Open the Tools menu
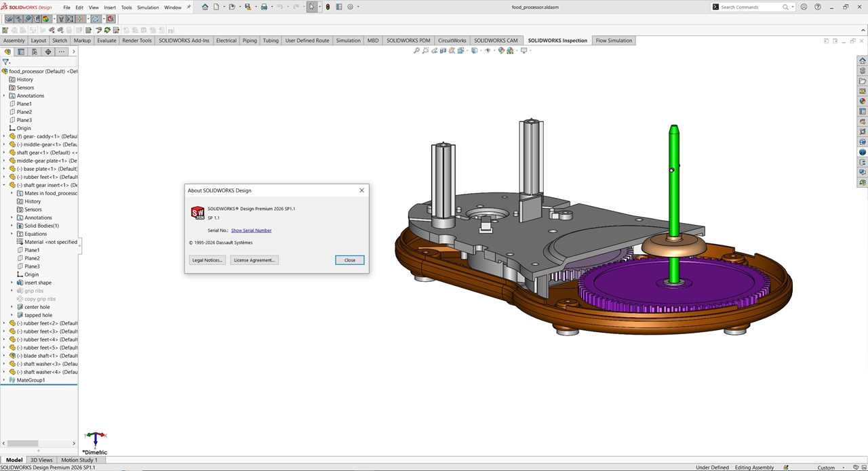This screenshot has width=868, height=471. coord(126,7)
